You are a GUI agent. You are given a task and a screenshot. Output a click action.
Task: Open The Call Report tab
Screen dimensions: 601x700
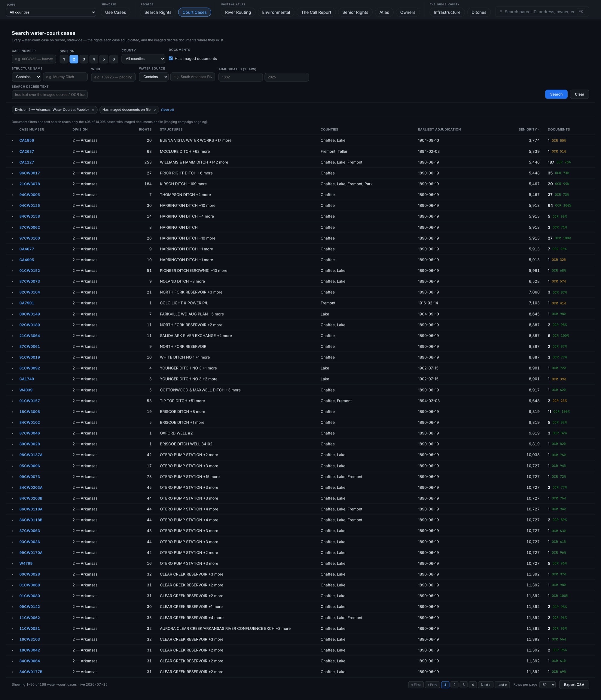[316, 13]
